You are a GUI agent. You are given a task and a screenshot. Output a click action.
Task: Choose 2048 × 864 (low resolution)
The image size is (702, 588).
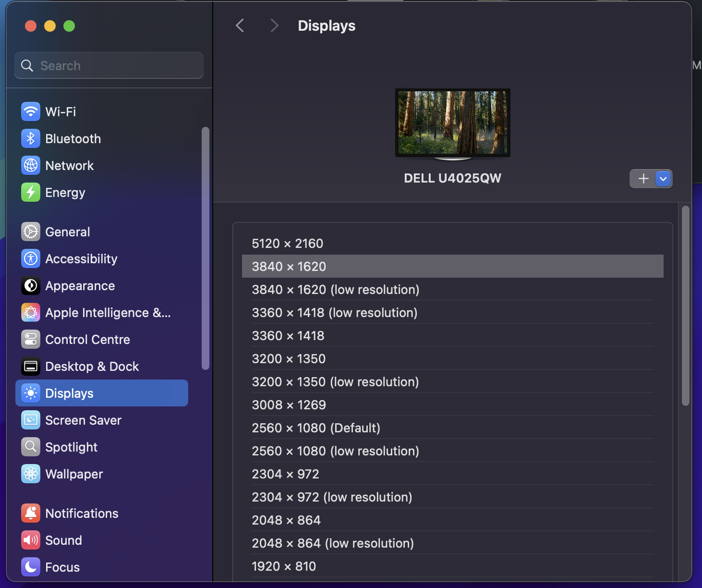[x=453, y=543]
